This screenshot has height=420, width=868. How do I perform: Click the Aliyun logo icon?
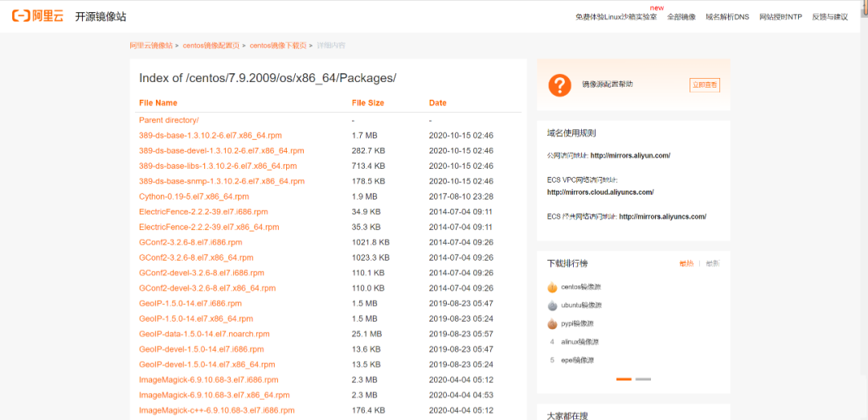coord(38,16)
